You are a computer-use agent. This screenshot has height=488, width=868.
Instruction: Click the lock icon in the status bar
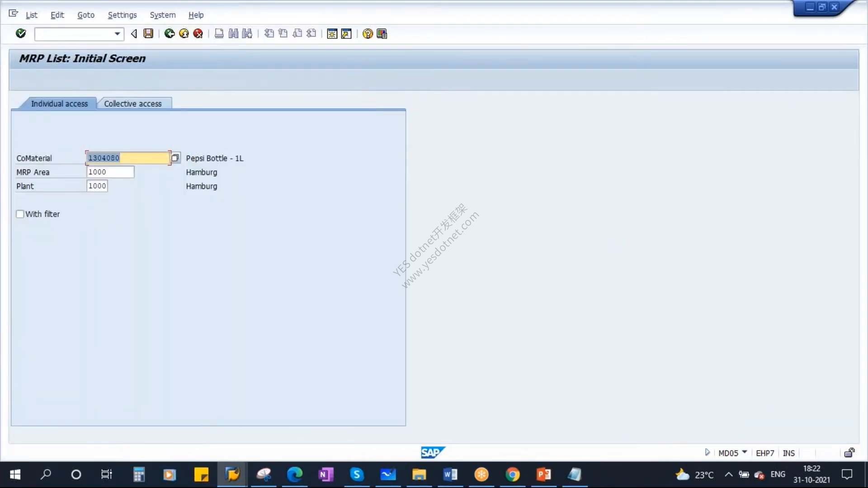coord(849,453)
